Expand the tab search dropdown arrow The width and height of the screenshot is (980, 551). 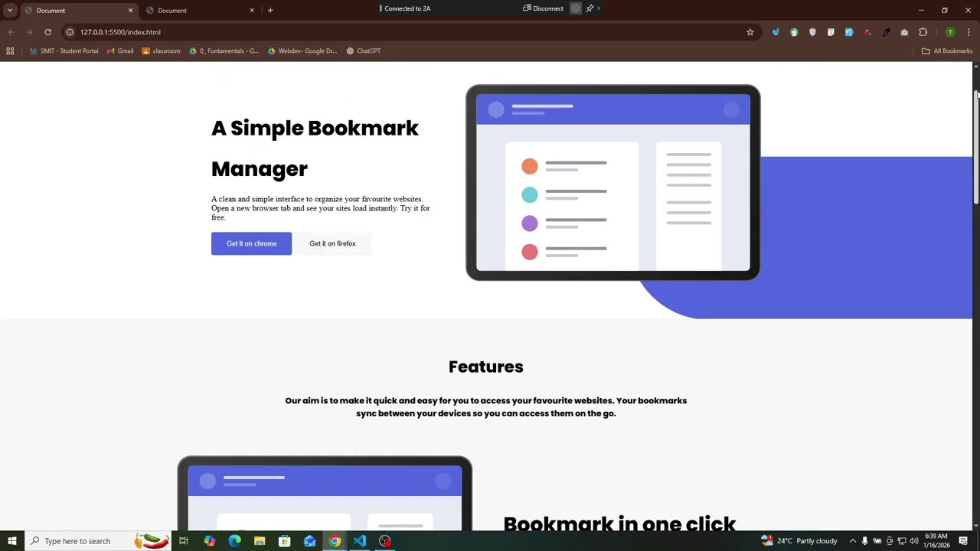(10, 10)
